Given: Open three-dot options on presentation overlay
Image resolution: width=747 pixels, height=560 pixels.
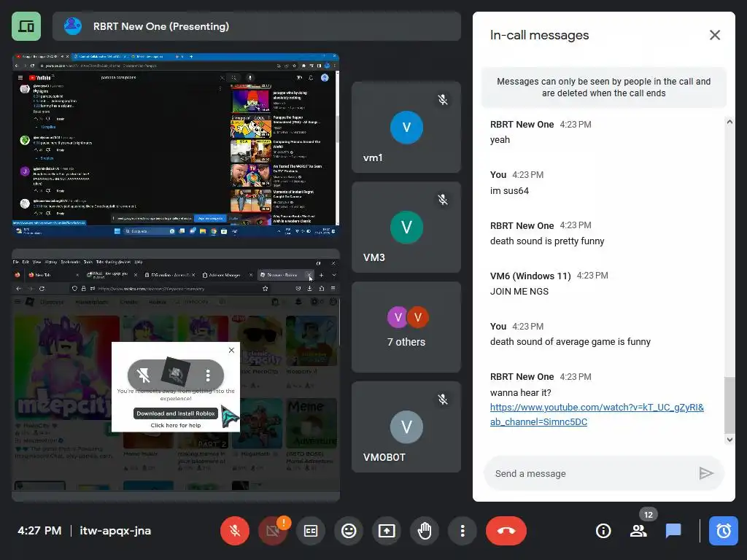Looking at the screenshot, I should click(208, 376).
